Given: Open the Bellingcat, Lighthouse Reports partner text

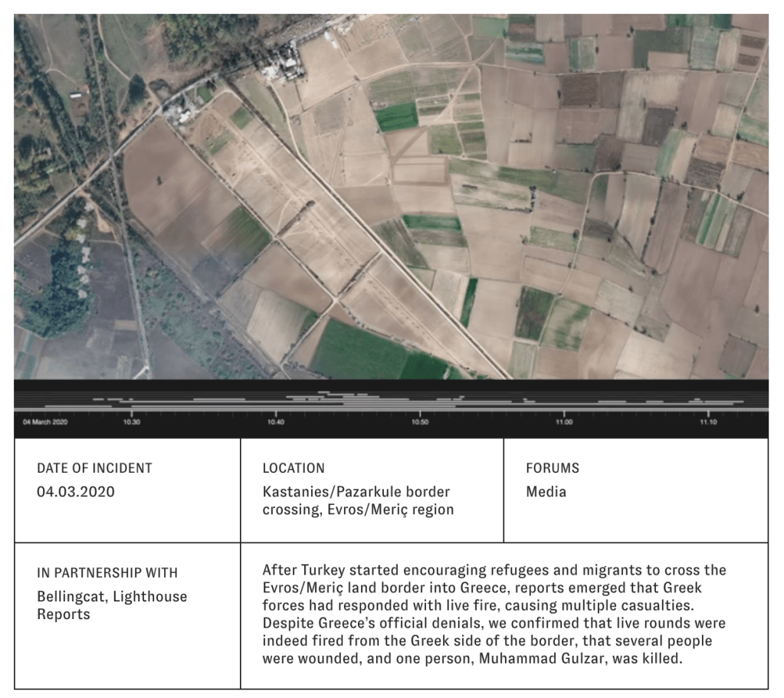Looking at the screenshot, I should [x=112, y=605].
